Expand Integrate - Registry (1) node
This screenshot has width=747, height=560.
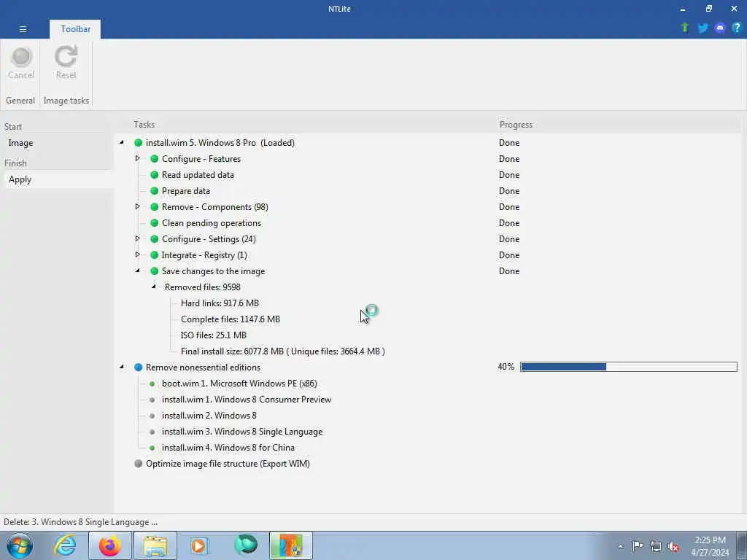[137, 254]
